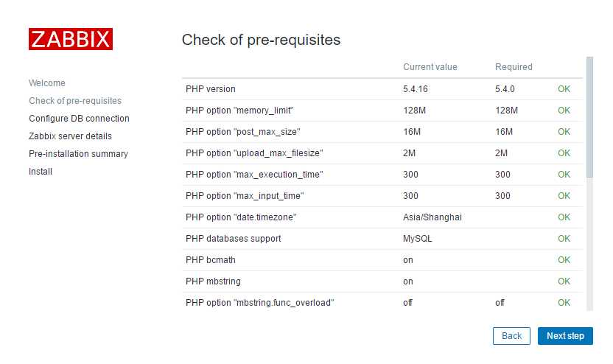Click OK status for mbstring.func_overload
Viewport: 613px width, 364px height.
pyautogui.click(x=564, y=303)
